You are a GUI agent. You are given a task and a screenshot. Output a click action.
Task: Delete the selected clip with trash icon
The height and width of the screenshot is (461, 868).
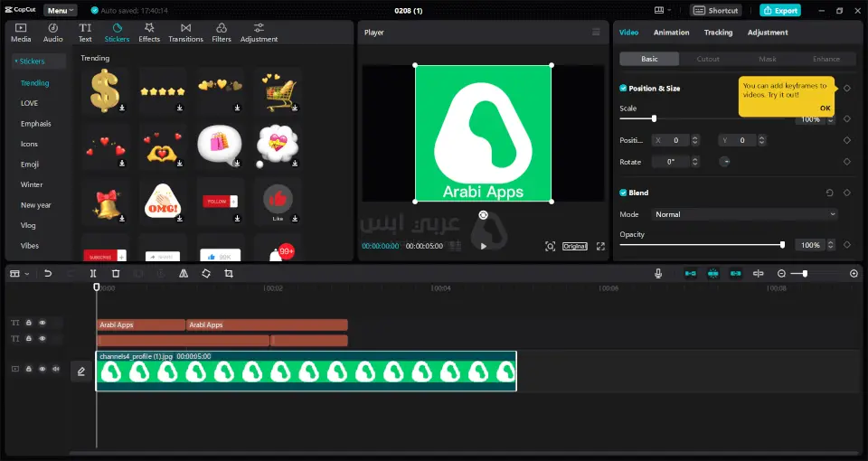pos(116,273)
